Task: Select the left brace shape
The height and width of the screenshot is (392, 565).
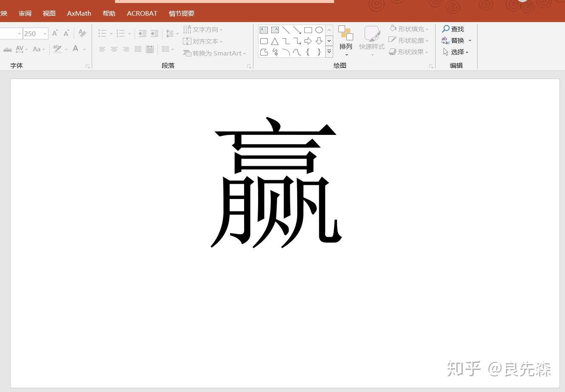Action: tap(309, 52)
